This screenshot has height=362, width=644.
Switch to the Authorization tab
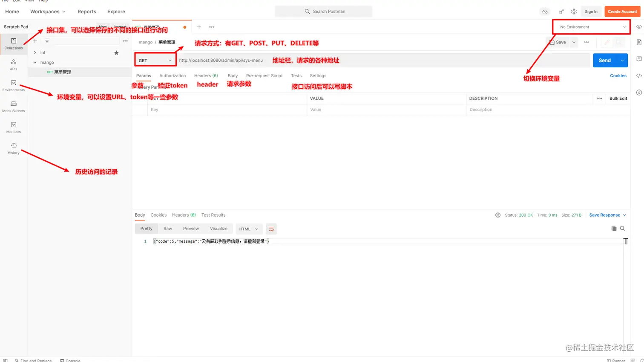click(172, 76)
